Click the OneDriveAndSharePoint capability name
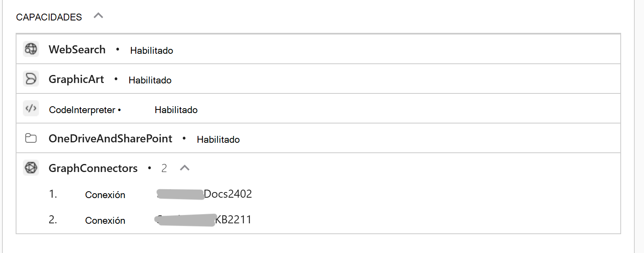 click(x=110, y=138)
